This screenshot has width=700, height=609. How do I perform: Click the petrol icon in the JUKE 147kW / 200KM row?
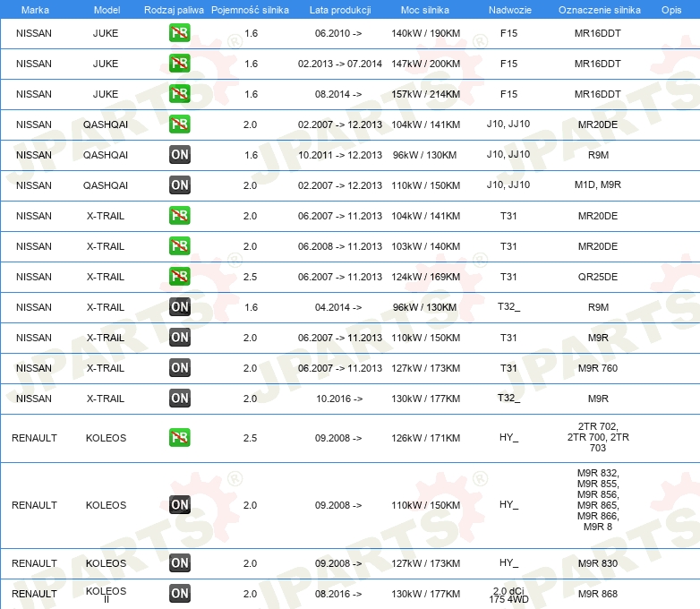(179, 64)
